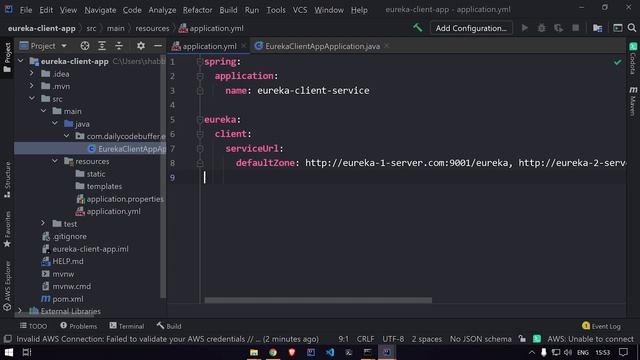Screen dimensions: 640x360
Task: Click the read-only lock icon in status bar
Action: click(x=522, y=339)
